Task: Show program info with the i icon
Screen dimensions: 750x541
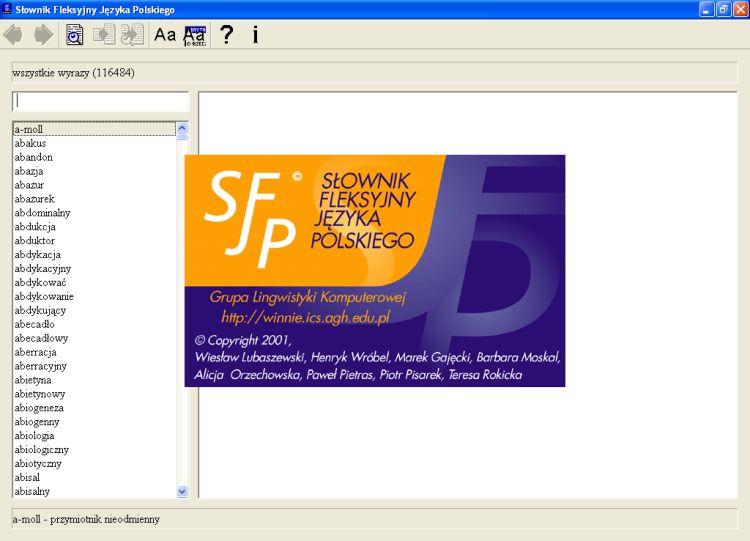Action: click(x=255, y=34)
